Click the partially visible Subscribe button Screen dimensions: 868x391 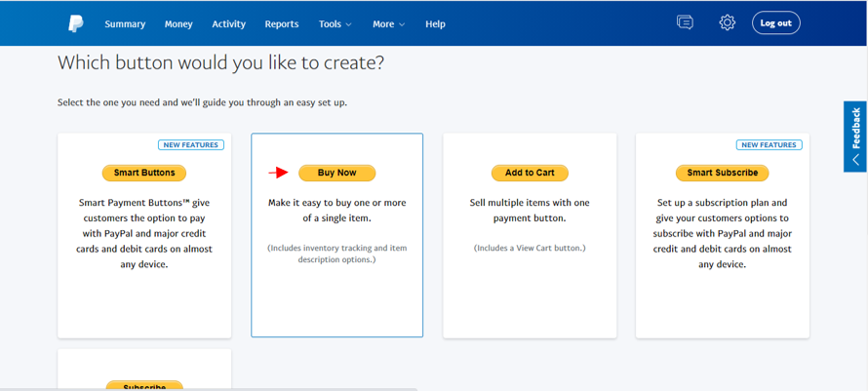144,386
